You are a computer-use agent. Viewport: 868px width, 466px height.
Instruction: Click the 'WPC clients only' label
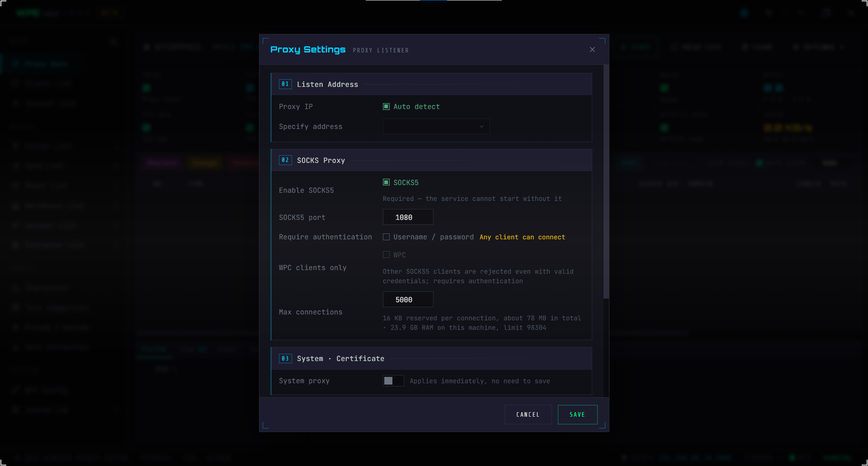point(313,268)
